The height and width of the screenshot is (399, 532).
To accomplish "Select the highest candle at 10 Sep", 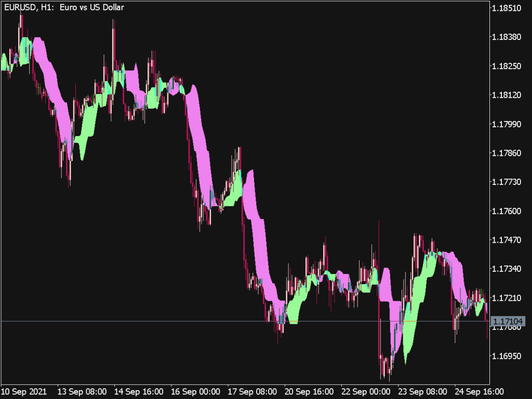I will tap(21, 23).
